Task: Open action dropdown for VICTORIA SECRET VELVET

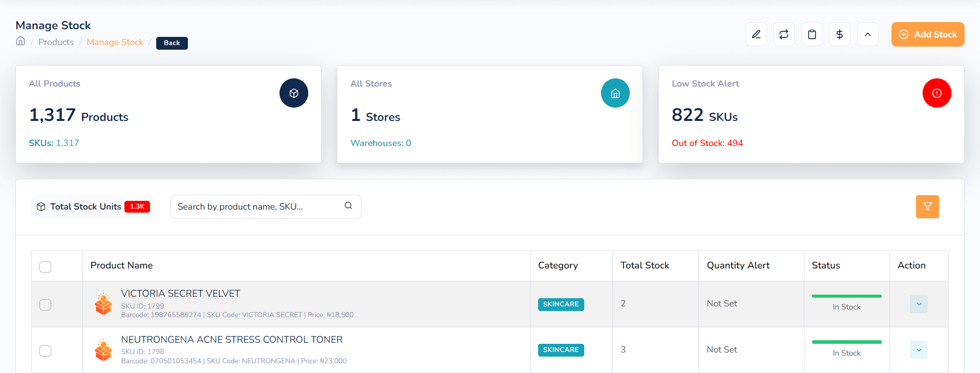Action: click(919, 304)
